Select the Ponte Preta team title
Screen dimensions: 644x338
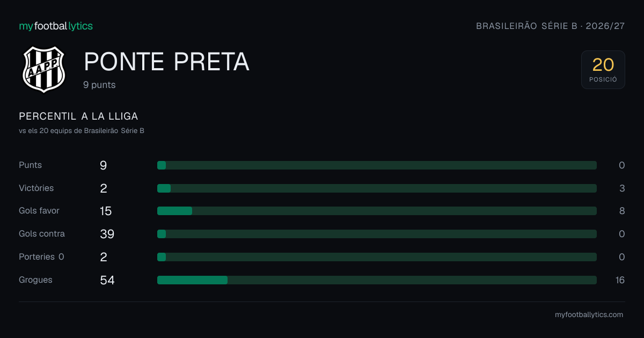click(167, 62)
